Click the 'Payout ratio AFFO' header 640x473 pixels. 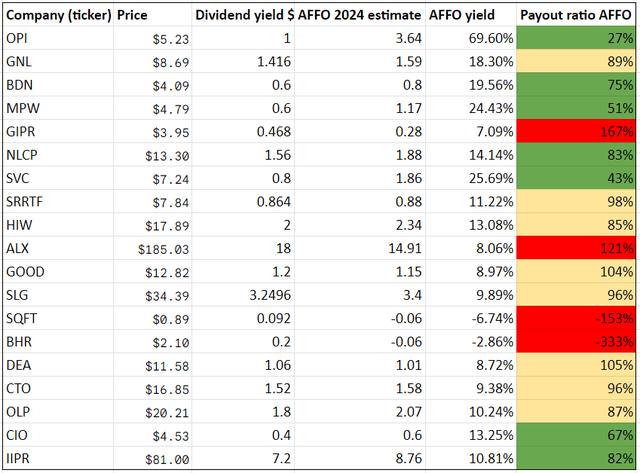576,15
